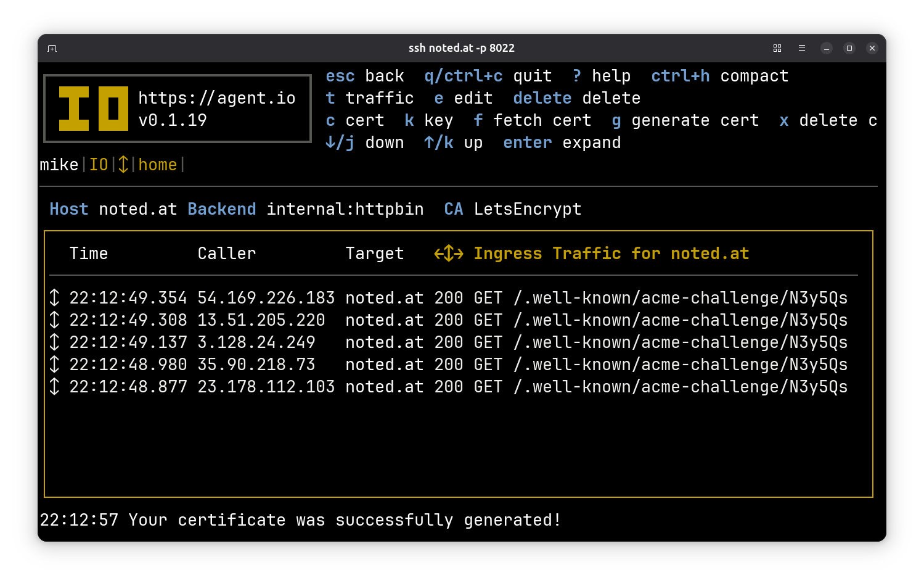Click the Ingress Traffic heading arrows icon
This screenshot has height=583, width=924.
tap(449, 254)
